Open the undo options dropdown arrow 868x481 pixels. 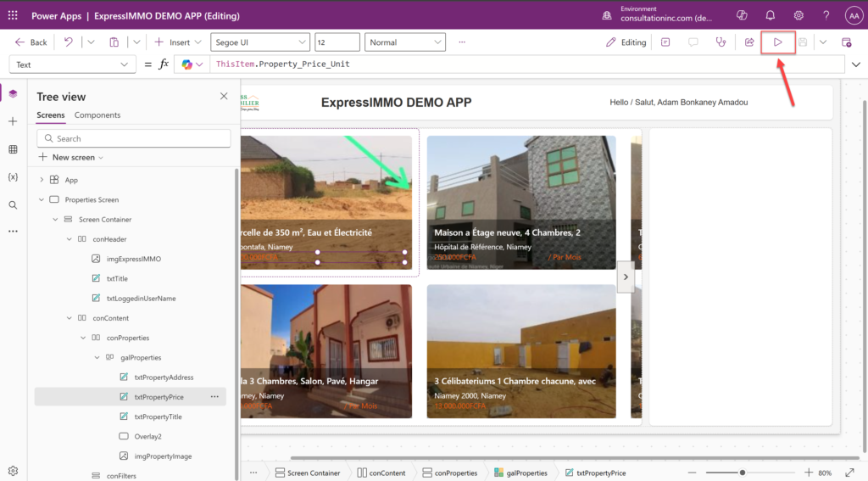click(91, 42)
